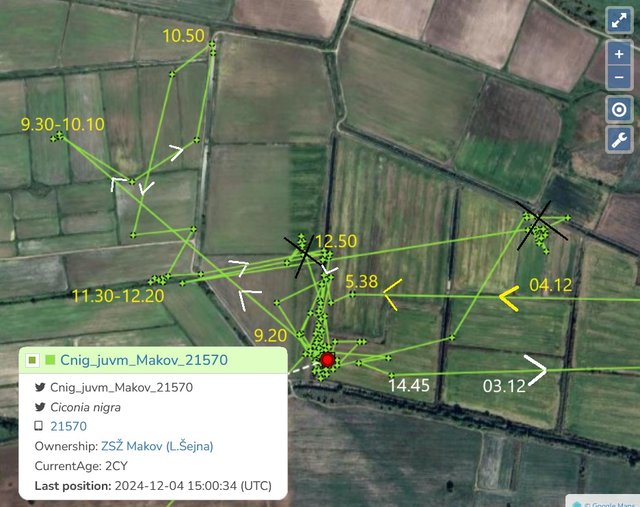The height and width of the screenshot is (507, 640).
Task: Click the bird icon beside Ciconia nigra
Action: (x=40, y=407)
